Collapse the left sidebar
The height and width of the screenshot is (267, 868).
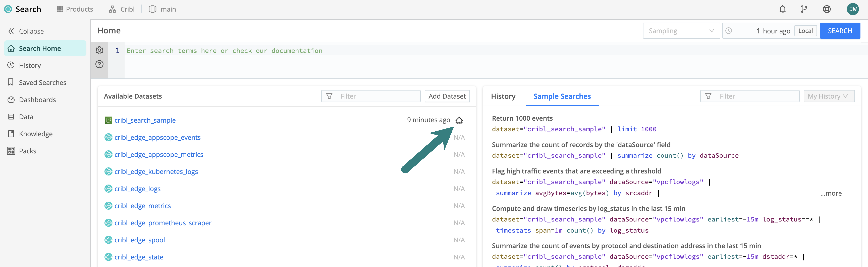click(26, 31)
